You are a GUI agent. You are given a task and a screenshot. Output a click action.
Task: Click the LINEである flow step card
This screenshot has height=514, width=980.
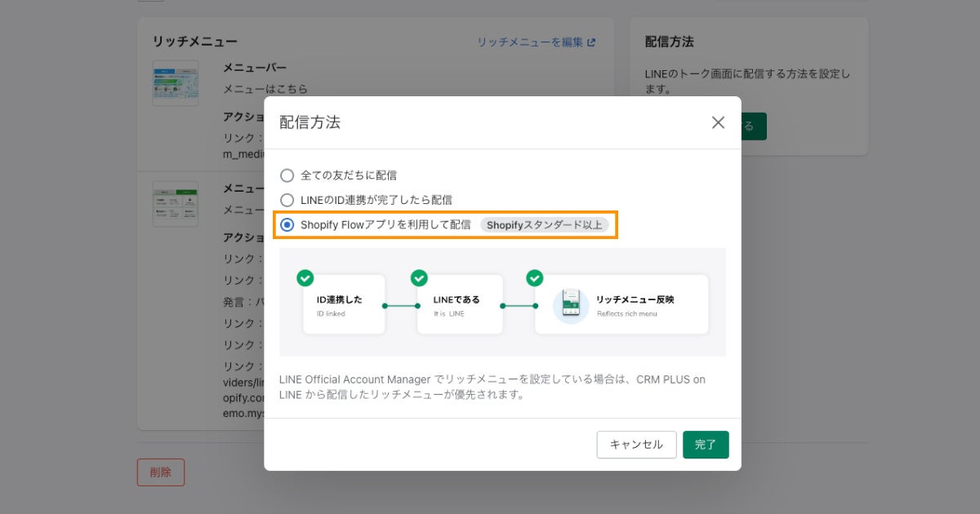point(460,304)
